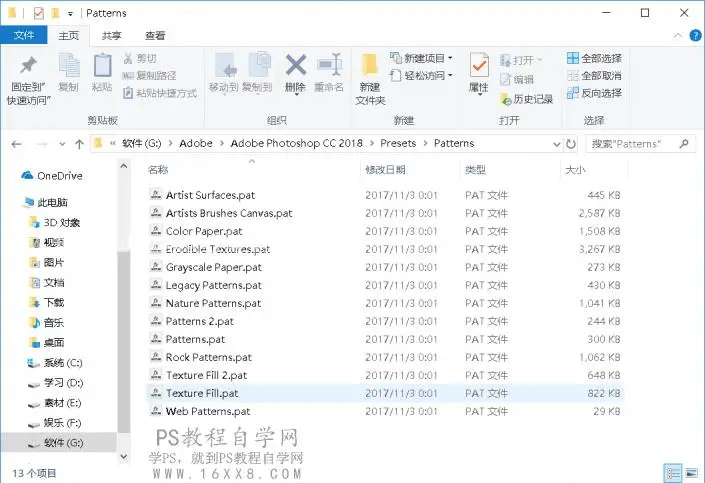Click the refresh button beside address bar
705x483 pixels.
[x=571, y=144]
